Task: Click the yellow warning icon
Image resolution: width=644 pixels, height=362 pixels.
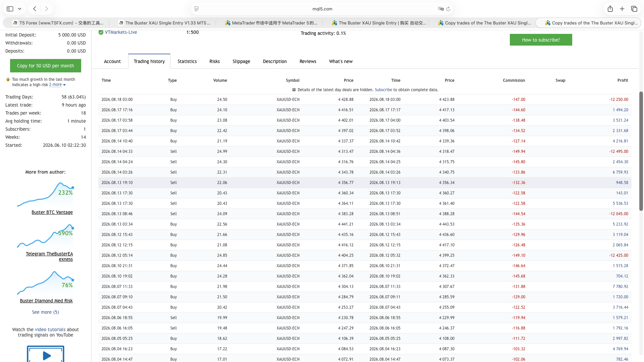Action: [x=8, y=79]
